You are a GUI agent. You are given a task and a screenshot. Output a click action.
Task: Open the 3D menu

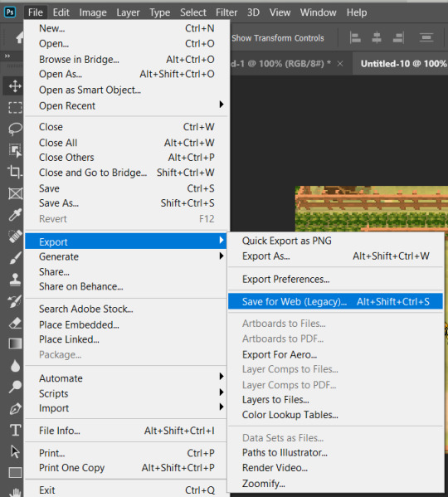click(253, 12)
